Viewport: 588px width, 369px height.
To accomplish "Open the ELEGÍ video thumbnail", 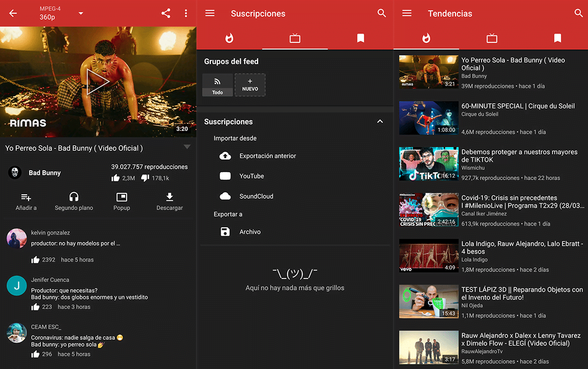I will click(428, 347).
